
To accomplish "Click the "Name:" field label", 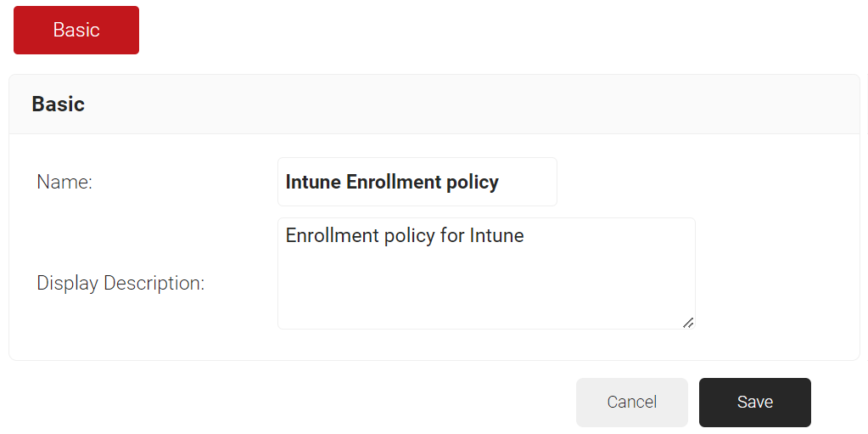I will 64,182.
